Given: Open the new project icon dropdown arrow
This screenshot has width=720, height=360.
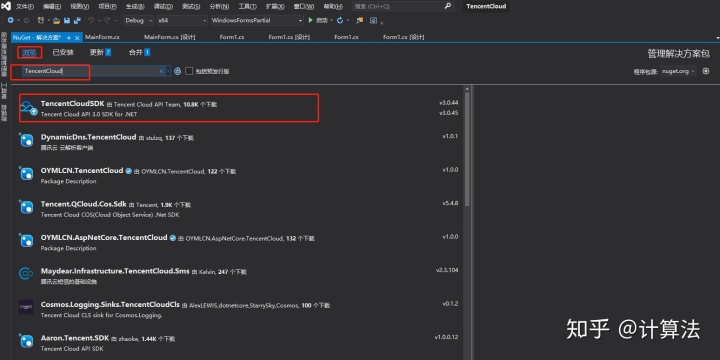Looking at the screenshot, I should click(48, 21).
